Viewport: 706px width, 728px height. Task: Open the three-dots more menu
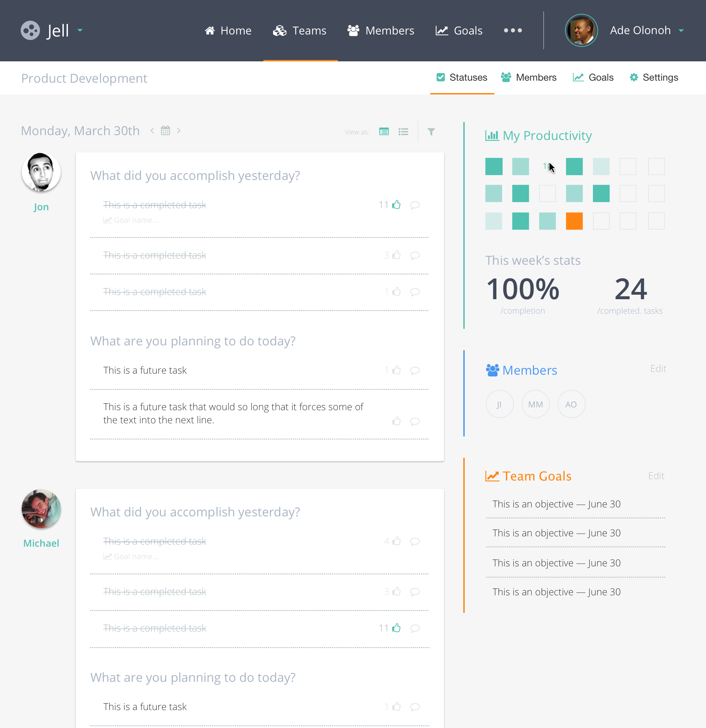(x=513, y=30)
